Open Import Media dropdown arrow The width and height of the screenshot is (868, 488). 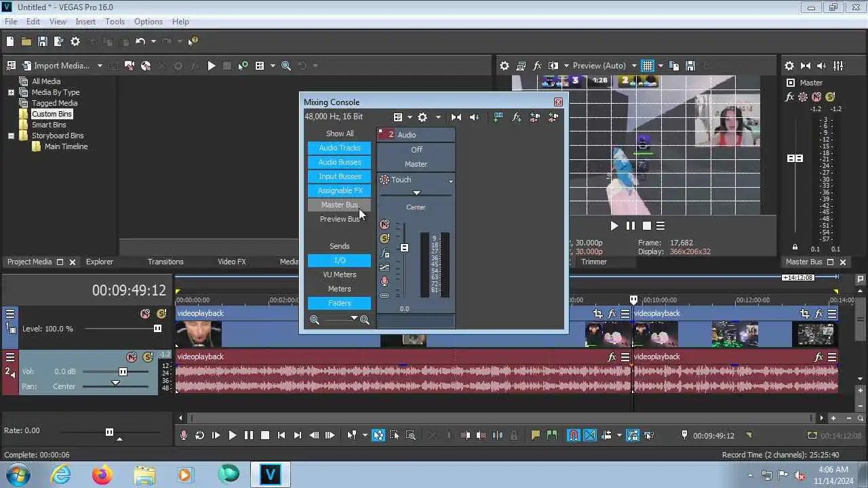[x=100, y=66]
